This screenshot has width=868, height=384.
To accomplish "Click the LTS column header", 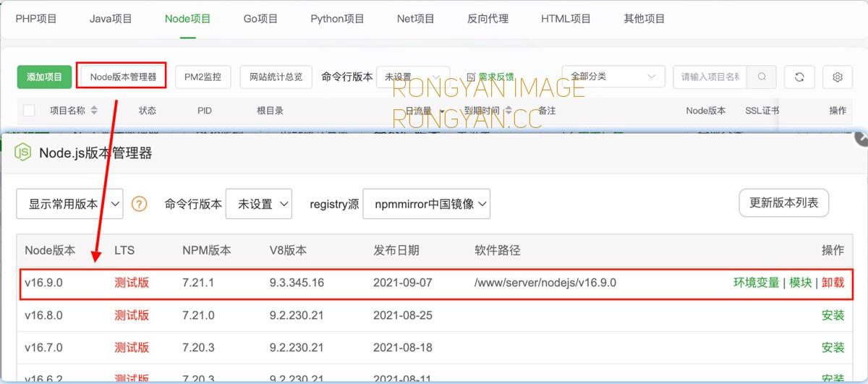I will 124,250.
